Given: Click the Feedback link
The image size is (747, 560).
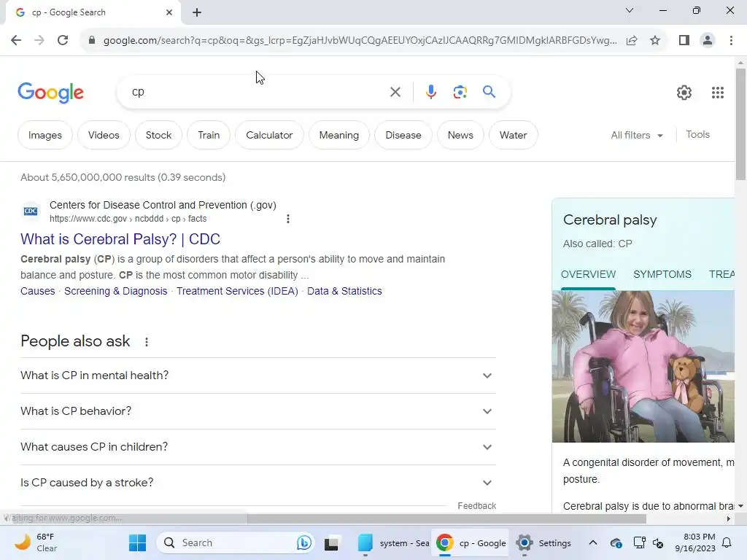Looking at the screenshot, I should tap(476, 506).
